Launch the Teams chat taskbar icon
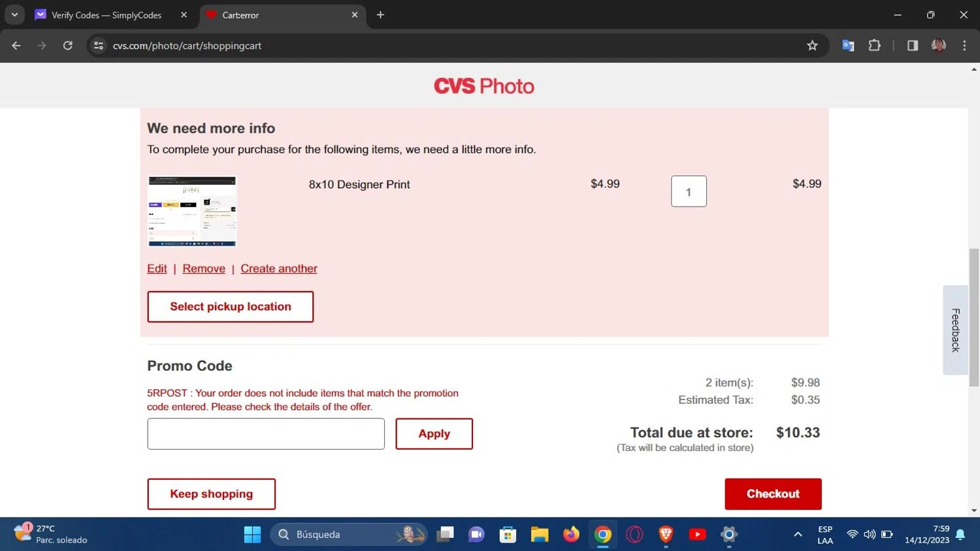 tap(476, 535)
